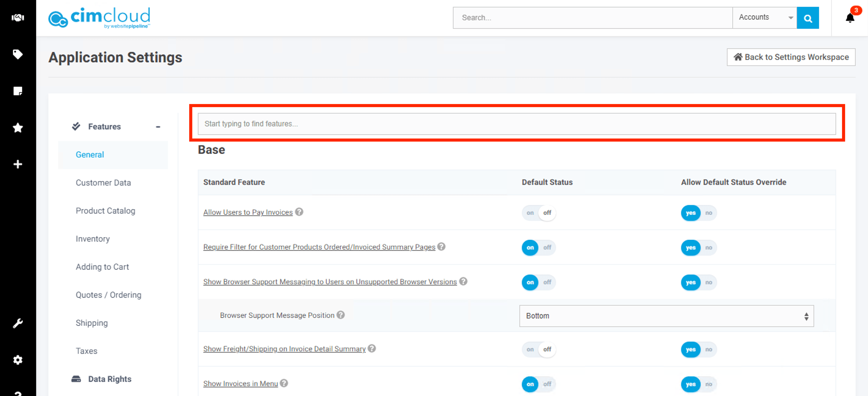
Task: Open Quotes / Ordering settings section
Action: [x=108, y=295]
